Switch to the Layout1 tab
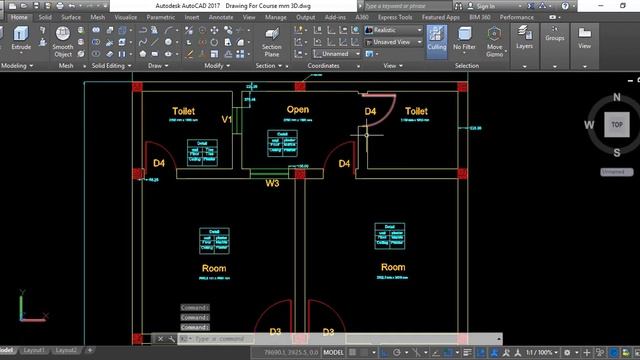The image size is (640, 360). [x=34, y=350]
